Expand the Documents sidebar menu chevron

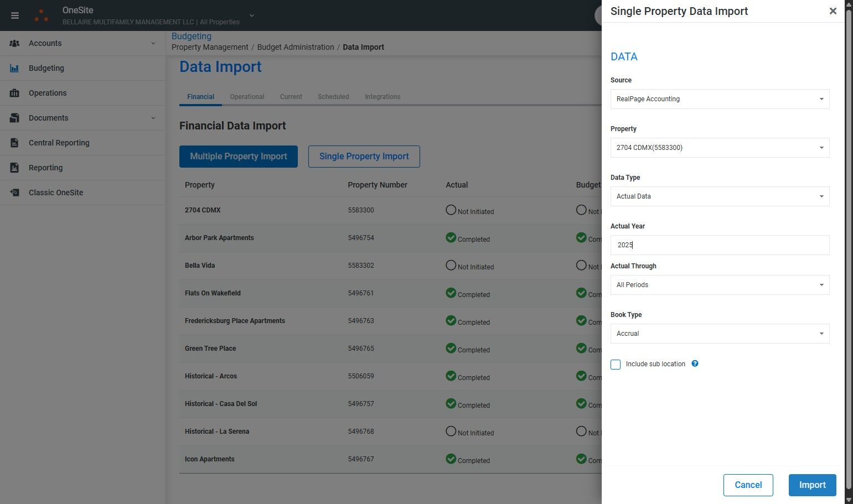[x=153, y=118]
